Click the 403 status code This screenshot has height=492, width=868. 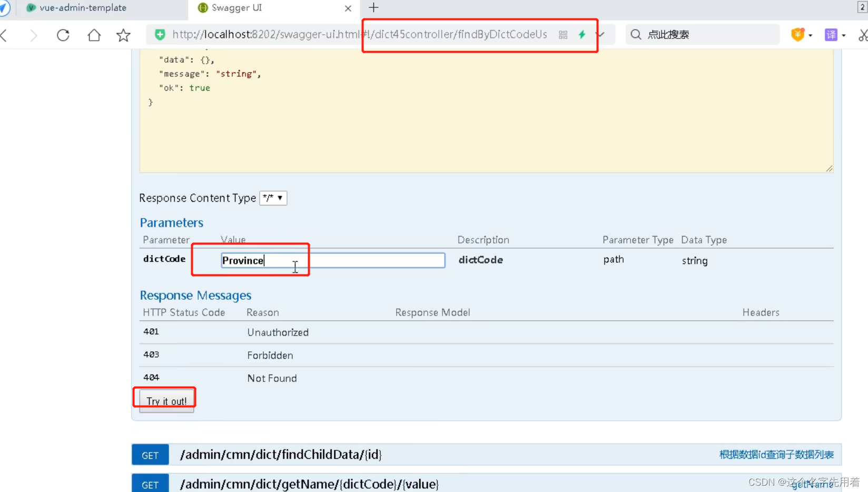[151, 355]
